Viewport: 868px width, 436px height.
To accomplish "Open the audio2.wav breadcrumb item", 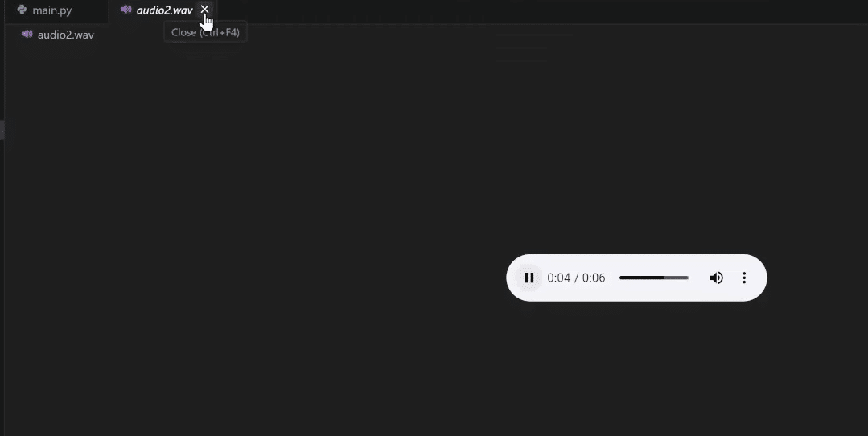I will tap(66, 35).
